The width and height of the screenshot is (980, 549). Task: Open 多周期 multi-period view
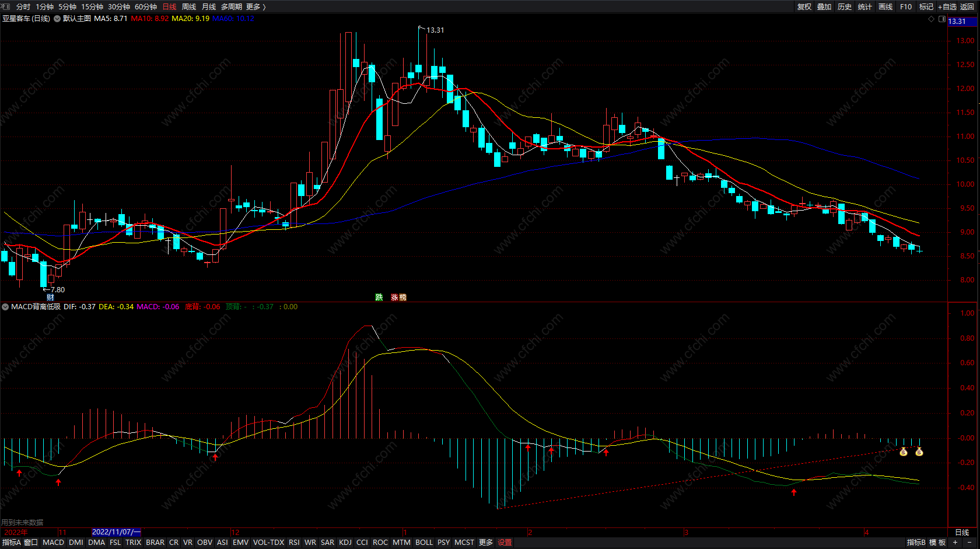tap(232, 6)
